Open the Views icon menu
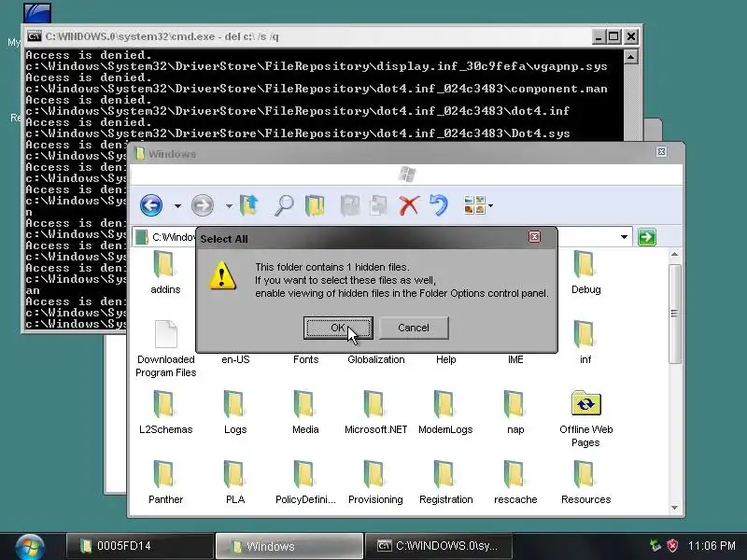This screenshot has width=747, height=560. click(x=475, y=205)
